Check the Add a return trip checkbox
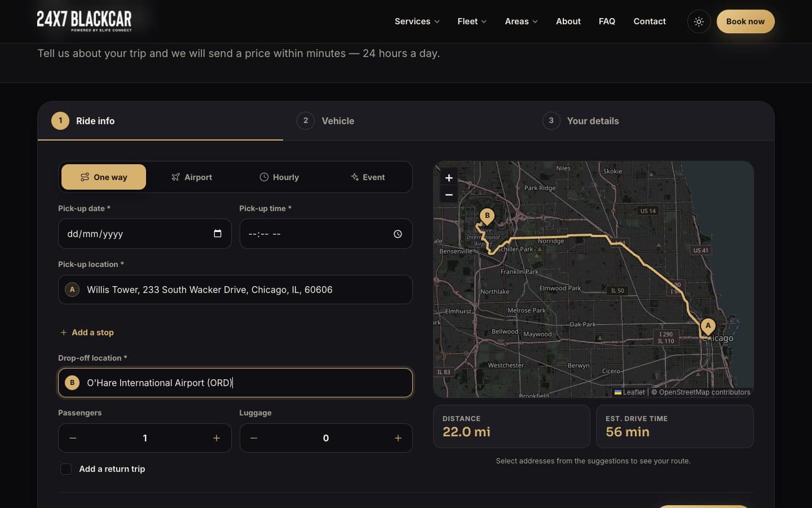812x508 pixels. [x=66, y=469]
